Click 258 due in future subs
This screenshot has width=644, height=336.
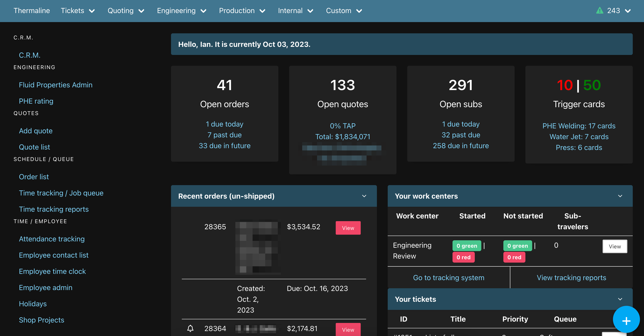click(x=461, y=146)
